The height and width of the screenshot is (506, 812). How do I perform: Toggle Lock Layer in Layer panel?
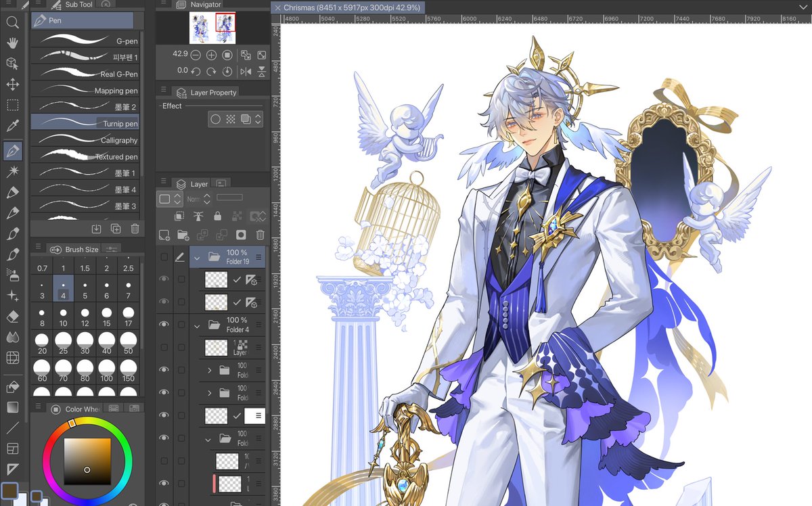click(217, 216)
